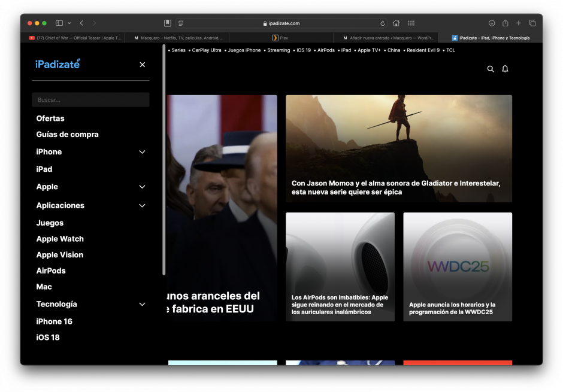Open Safari sidebar toggle button
The width and height of the screenshot is (563, 392).
click(59, 23)
